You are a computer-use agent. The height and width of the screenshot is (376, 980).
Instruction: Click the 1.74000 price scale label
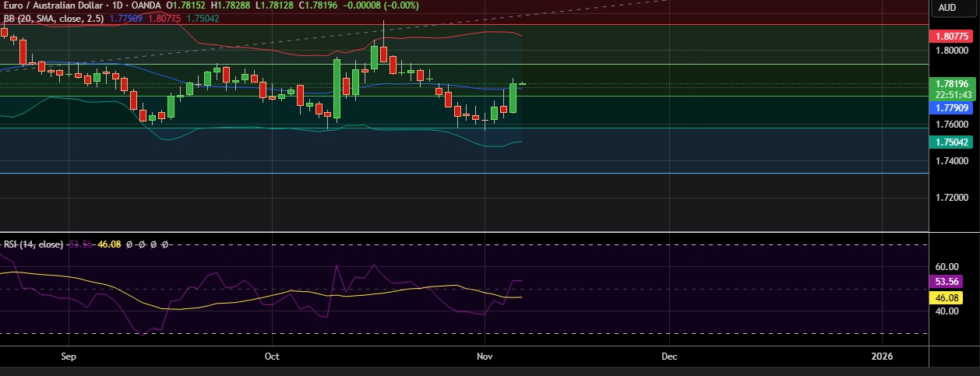(952, 161)
